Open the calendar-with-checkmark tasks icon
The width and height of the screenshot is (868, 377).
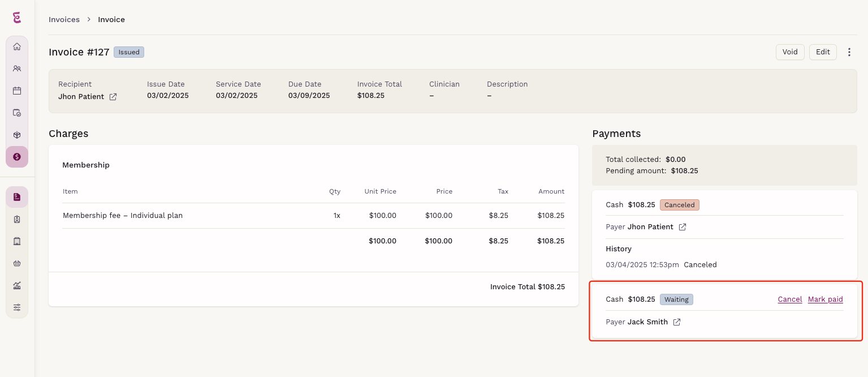tap(17, 113)
